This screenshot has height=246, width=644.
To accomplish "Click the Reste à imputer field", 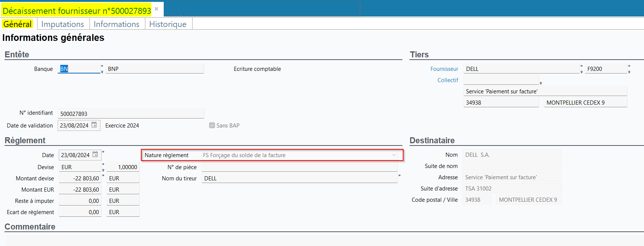I will 80,201.
